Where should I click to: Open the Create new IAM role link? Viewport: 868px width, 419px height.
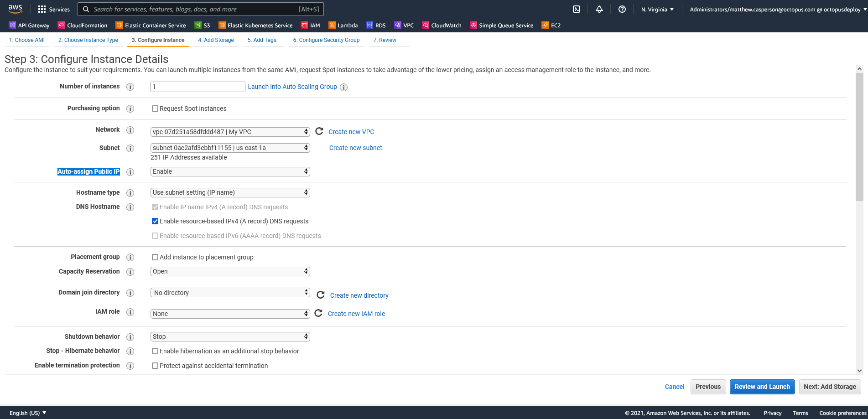(x=356, y=313)
